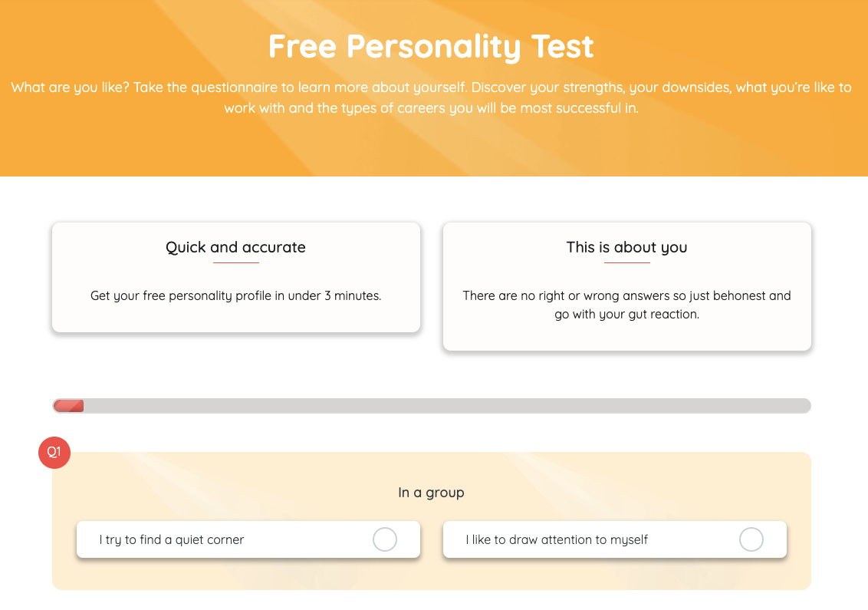868x610 pixels.
Task: Click the "This is about you" card
Action: click(x=626, y=286)
